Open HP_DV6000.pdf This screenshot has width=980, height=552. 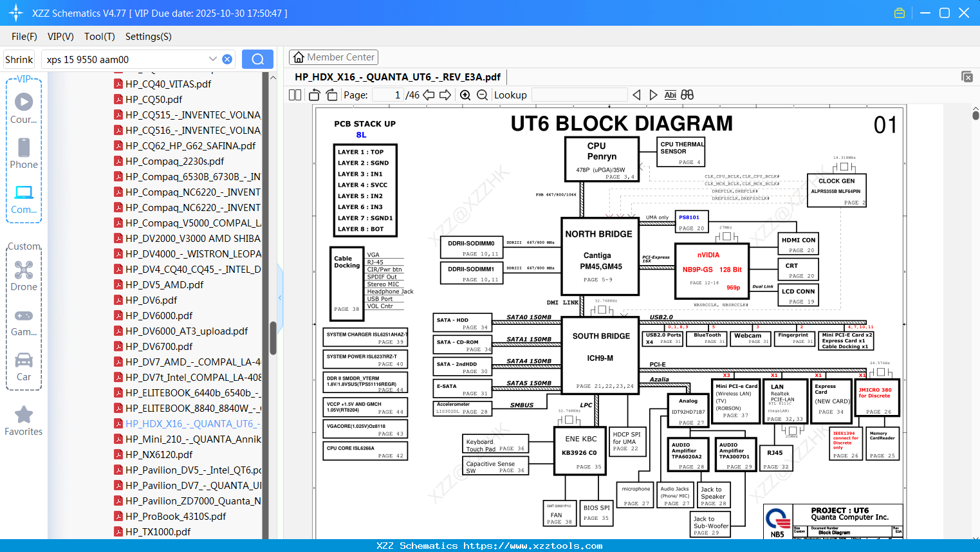(x=159, y=315)
